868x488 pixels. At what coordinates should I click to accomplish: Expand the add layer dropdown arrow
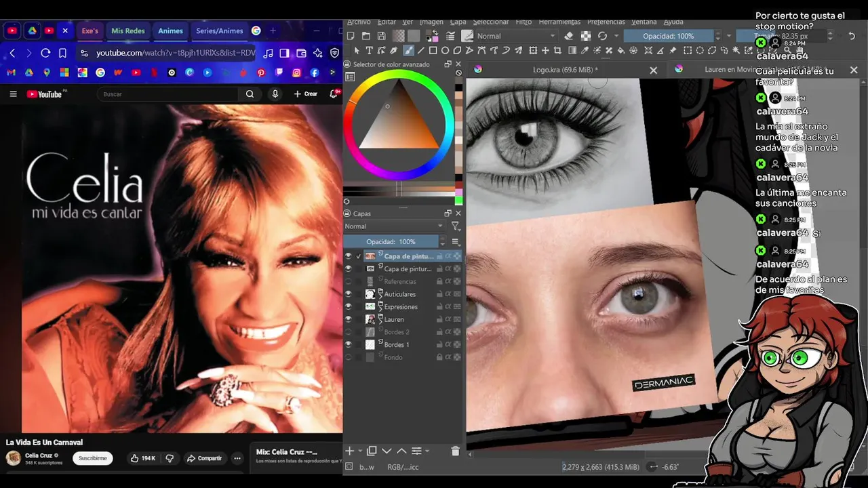click(360, 451)
